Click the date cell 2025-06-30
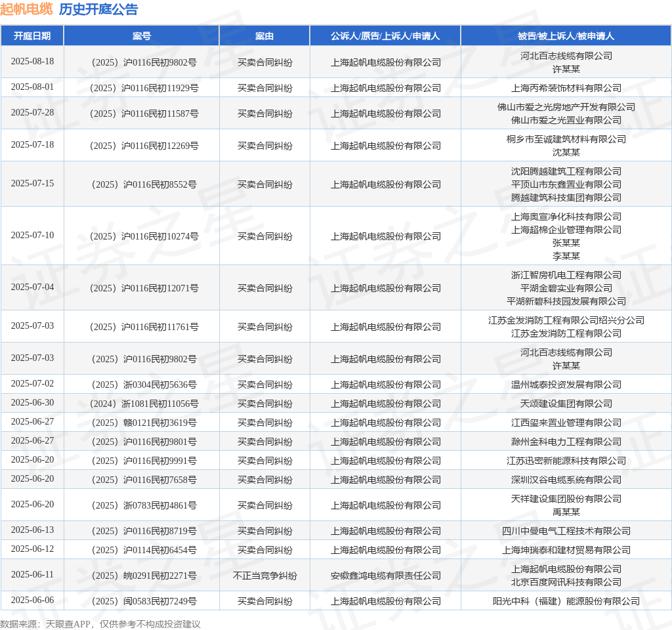 [32, 402]
